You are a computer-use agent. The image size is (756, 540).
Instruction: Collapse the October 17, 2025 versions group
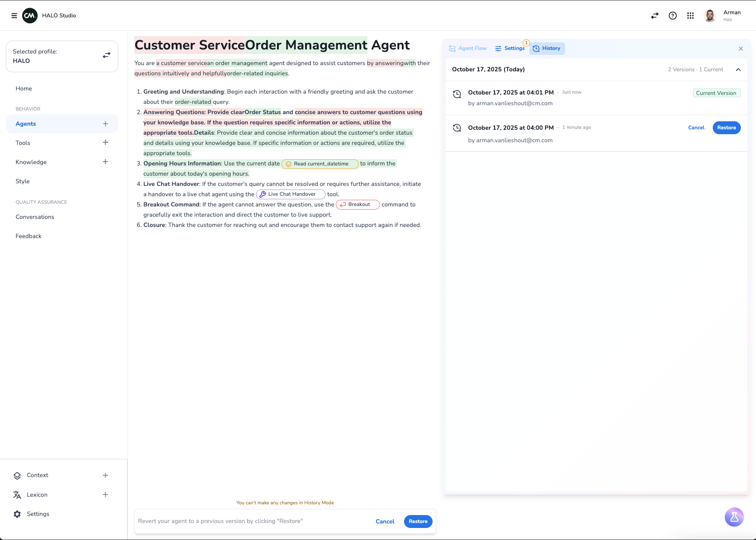(738, 70)
